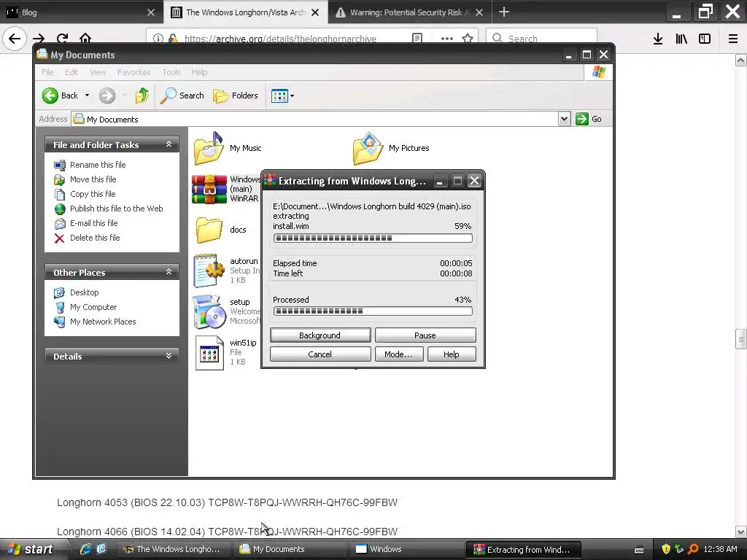
Task: Click Rename this file
Action: 98,165
